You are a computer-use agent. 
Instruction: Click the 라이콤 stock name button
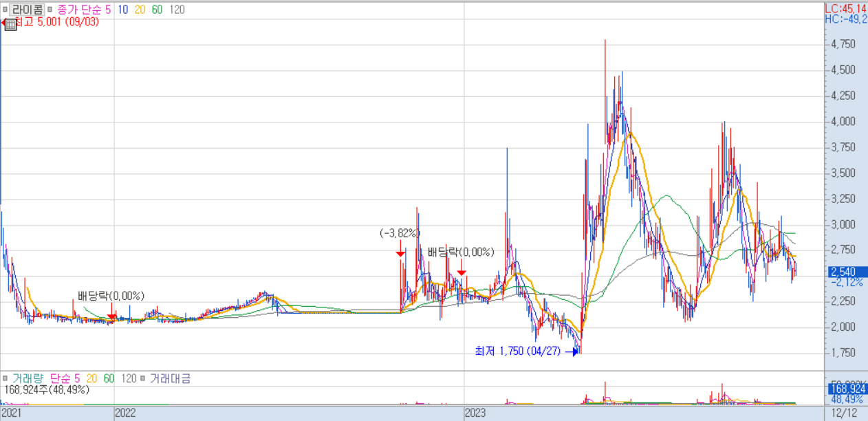pos(28,10)
